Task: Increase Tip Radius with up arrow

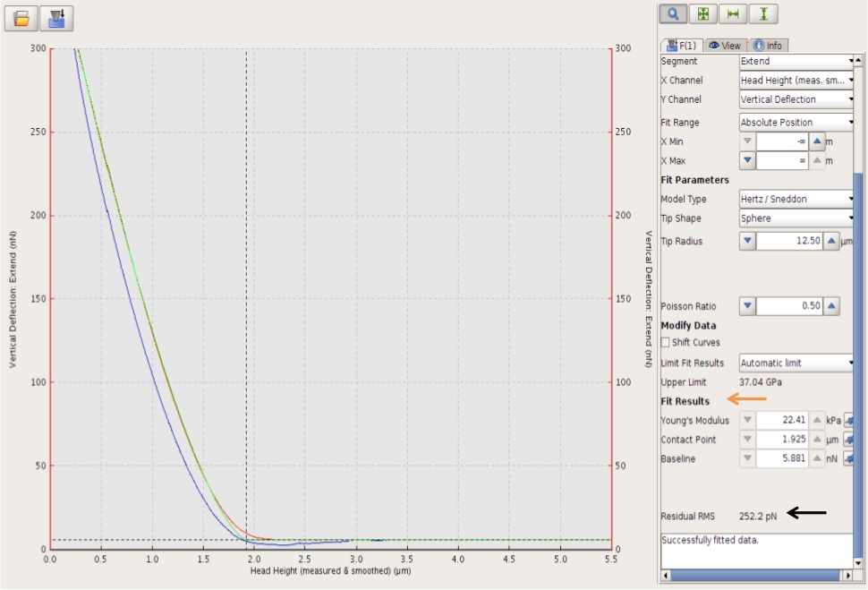Action: [x=830, y=242]
